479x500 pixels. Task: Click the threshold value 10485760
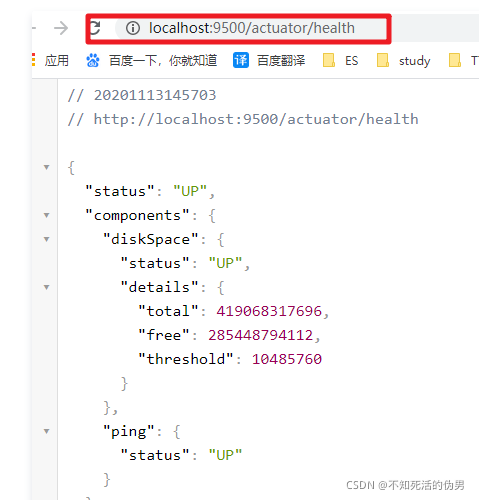point(287,359)
